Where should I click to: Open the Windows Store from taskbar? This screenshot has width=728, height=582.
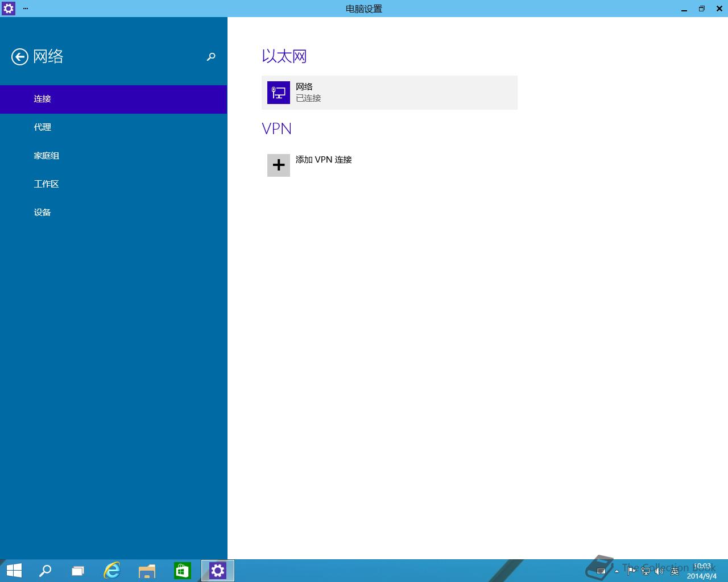tap(182, 571)
